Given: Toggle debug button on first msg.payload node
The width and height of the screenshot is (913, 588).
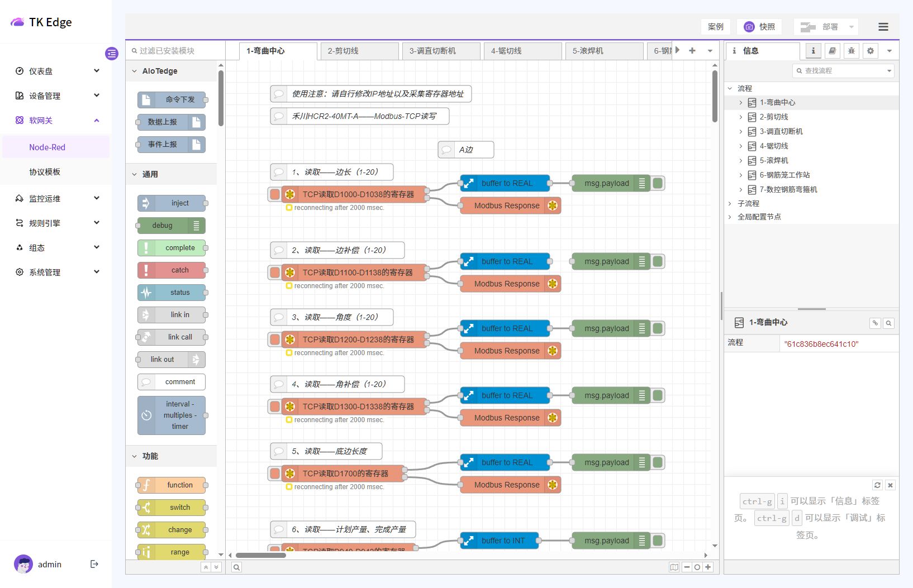Looking at the screenshot, I should tap(658, 183).
